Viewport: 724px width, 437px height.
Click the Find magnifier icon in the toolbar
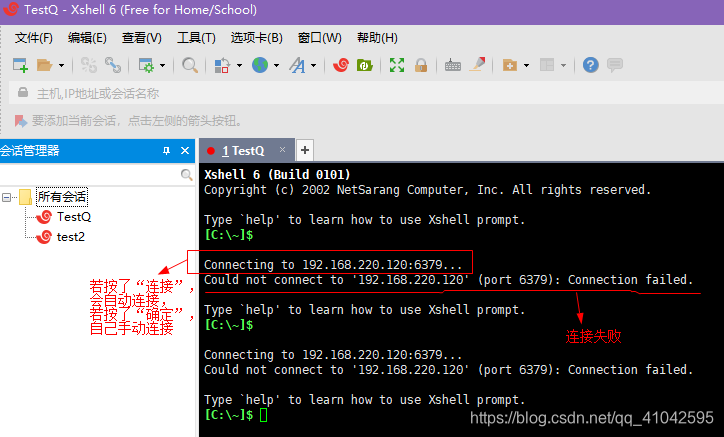click(x=190, y=65)
